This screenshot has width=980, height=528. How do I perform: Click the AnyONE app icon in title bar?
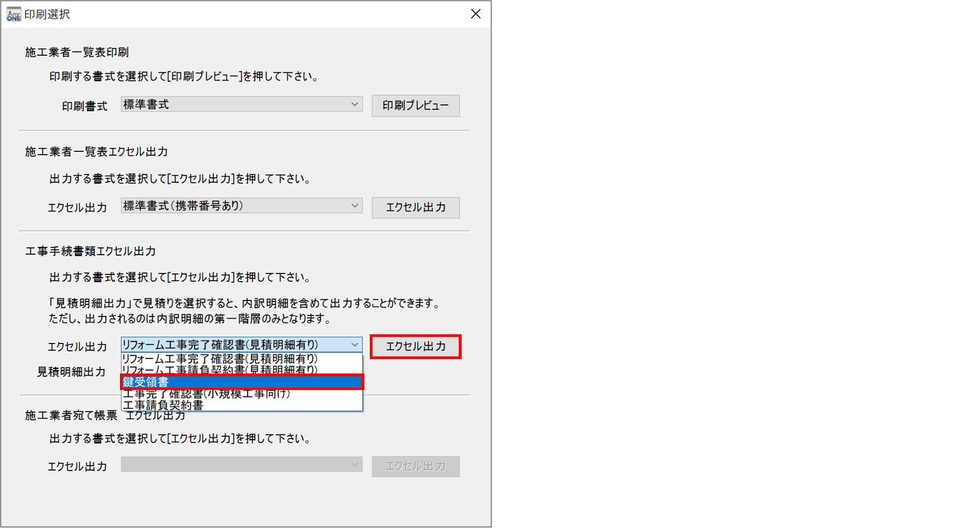click(13, 14)
